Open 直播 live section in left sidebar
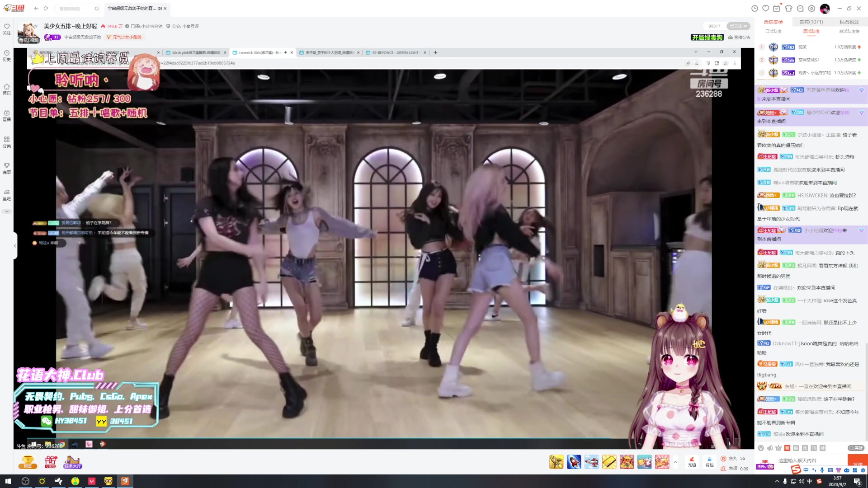The image size is (868, 488). point(7,116)
